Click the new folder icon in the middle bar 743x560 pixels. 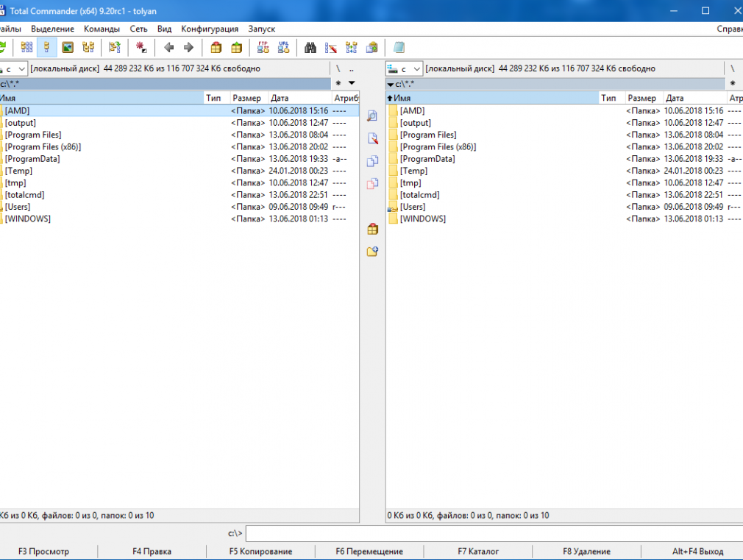coord(372,252)
